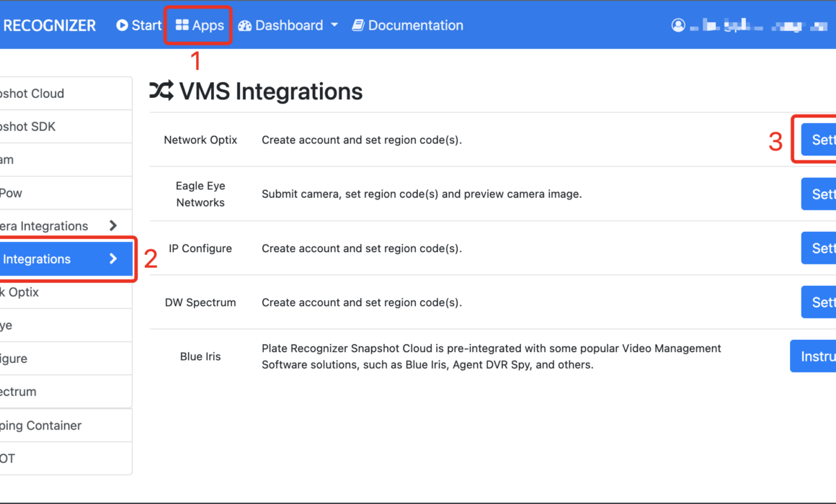Click the 'IP Configure' row label

(200, 248)
